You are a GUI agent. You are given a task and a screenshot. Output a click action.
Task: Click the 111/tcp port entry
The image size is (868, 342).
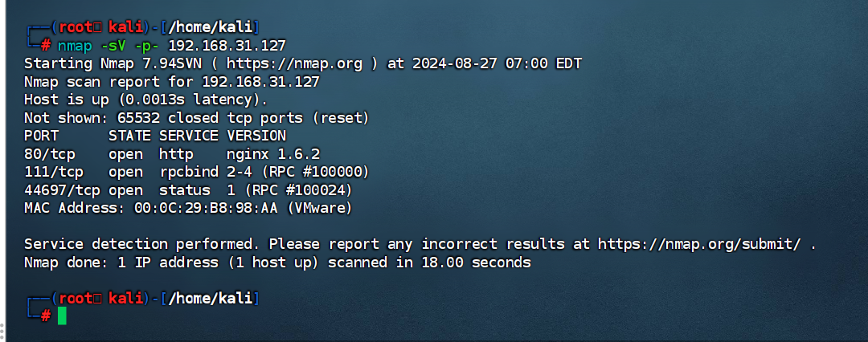point(53,172)
